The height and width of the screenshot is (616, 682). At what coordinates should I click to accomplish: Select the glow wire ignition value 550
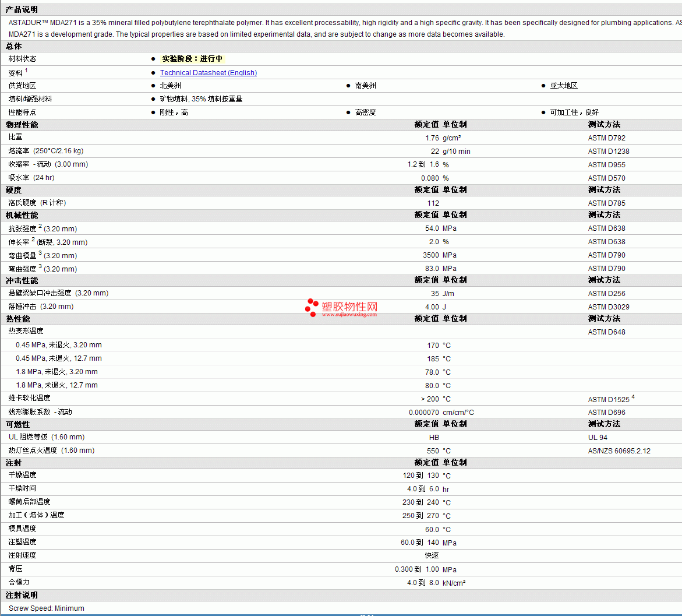433,451
